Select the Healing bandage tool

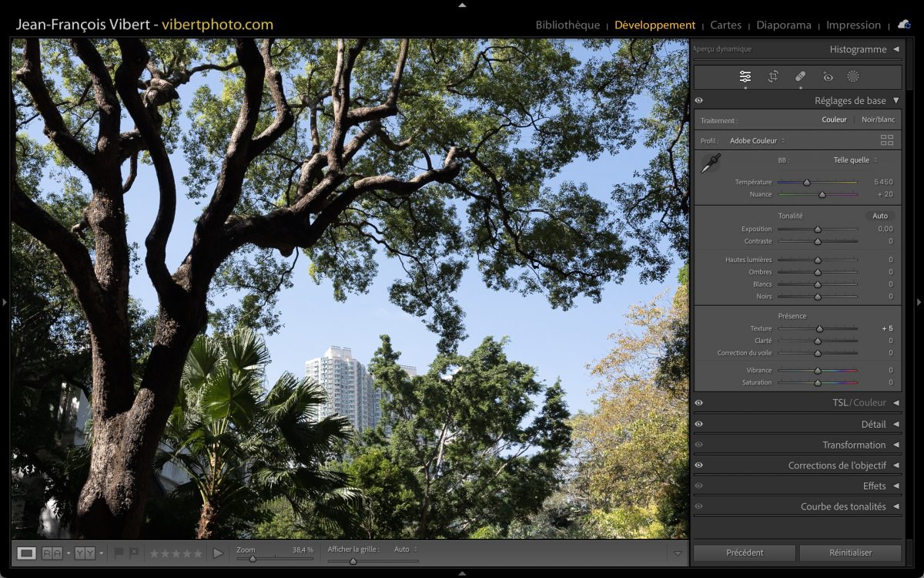click(x=800, y=76)
